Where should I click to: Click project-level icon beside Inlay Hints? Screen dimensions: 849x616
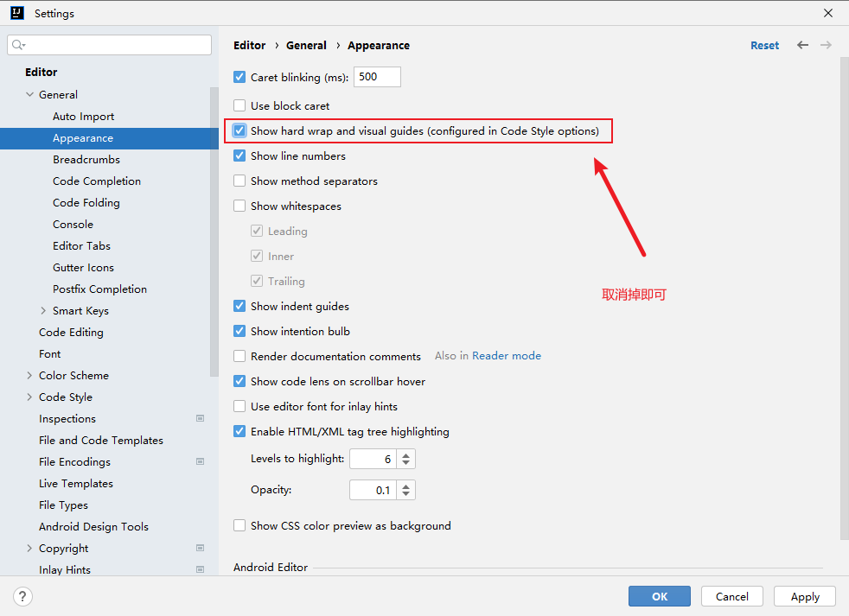click(200, 569)
